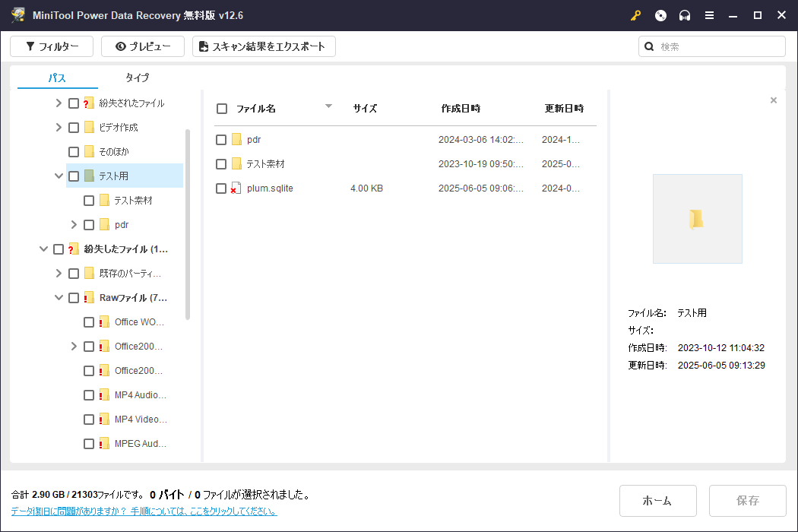This screenshot has height=532, width=798.
Task: Expand the ビデオ作成 tree node
Action: tap(59, 127)
